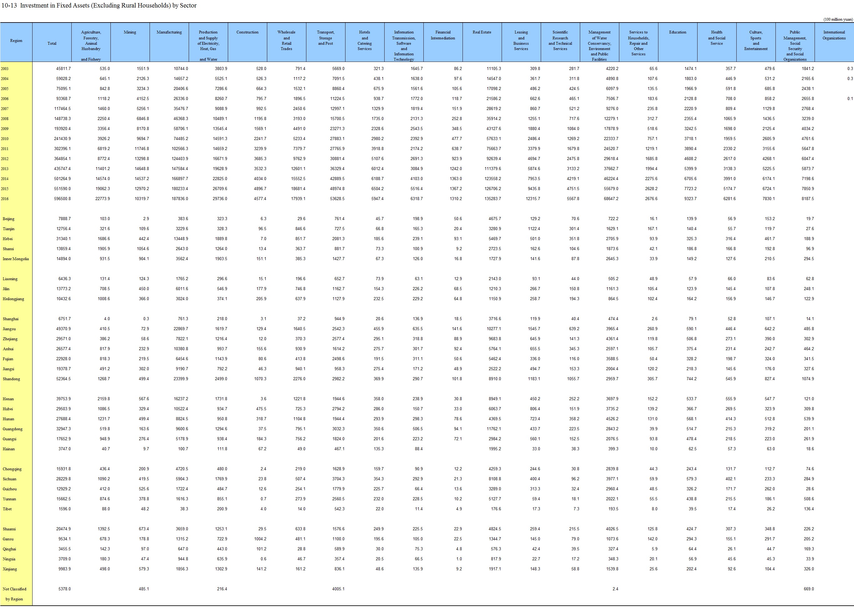Select Liaoning total value 6436.3
Image resolution: width=854 pixels, height=616 pixels.
coord(64,279)
